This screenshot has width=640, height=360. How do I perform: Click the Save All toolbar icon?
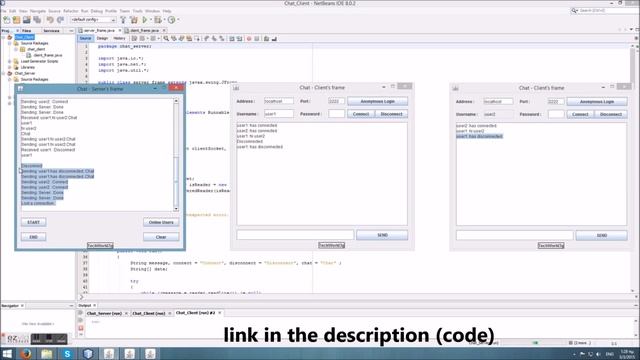(x=37, y=20)
